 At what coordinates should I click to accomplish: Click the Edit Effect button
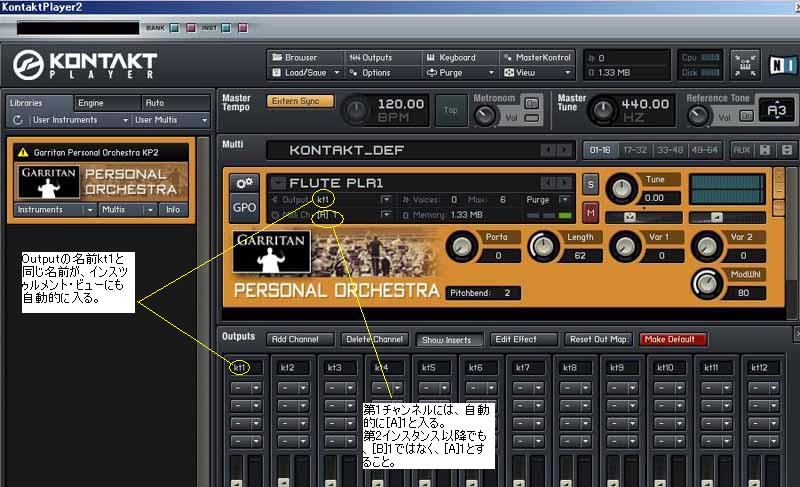click(x=523, y=339)
